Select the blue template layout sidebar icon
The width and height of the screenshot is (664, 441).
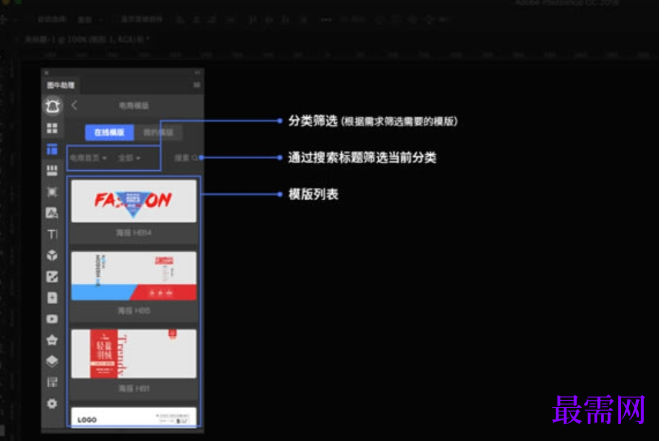[x=52, y=150]
